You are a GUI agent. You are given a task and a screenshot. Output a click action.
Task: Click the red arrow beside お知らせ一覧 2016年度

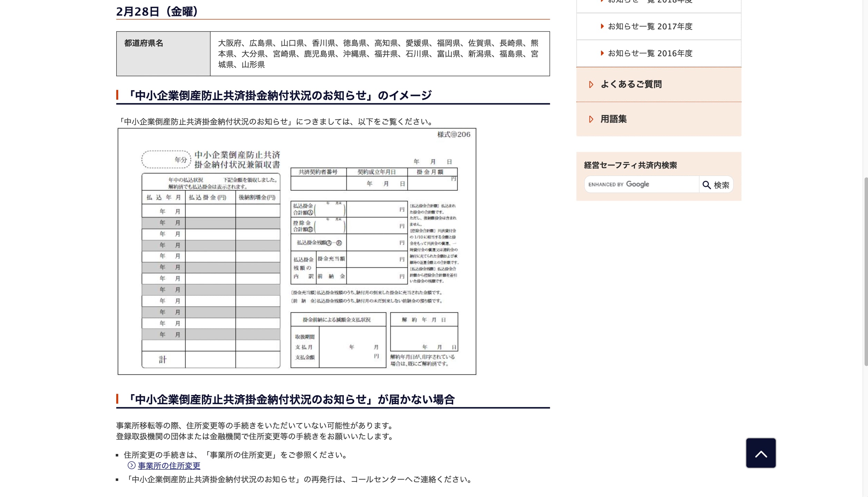(602, 53)
